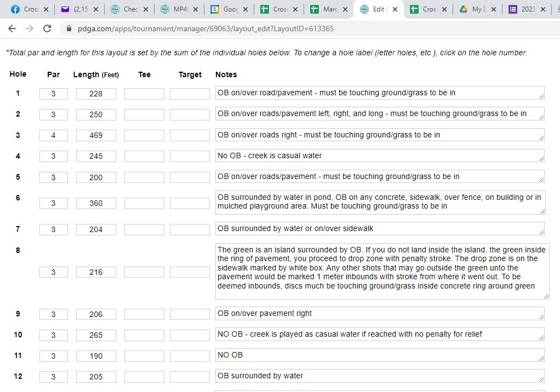Viewport: 560px width, 392px height.
Task: Grab resize handle of hole 6 Notes box
Action: click(x=542, y=211)
